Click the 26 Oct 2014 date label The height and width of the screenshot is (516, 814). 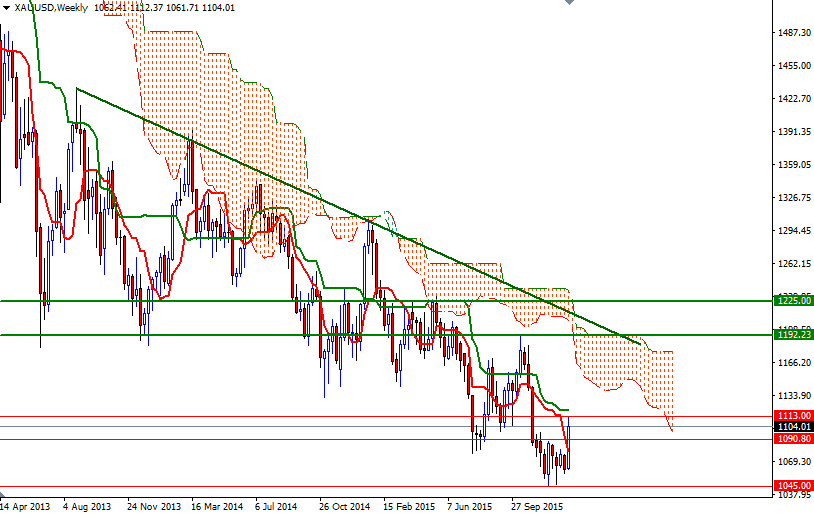click(x=345, y=506)
